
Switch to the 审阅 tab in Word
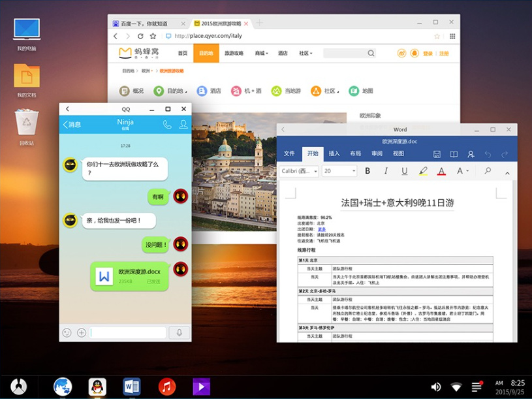[377, 153]
